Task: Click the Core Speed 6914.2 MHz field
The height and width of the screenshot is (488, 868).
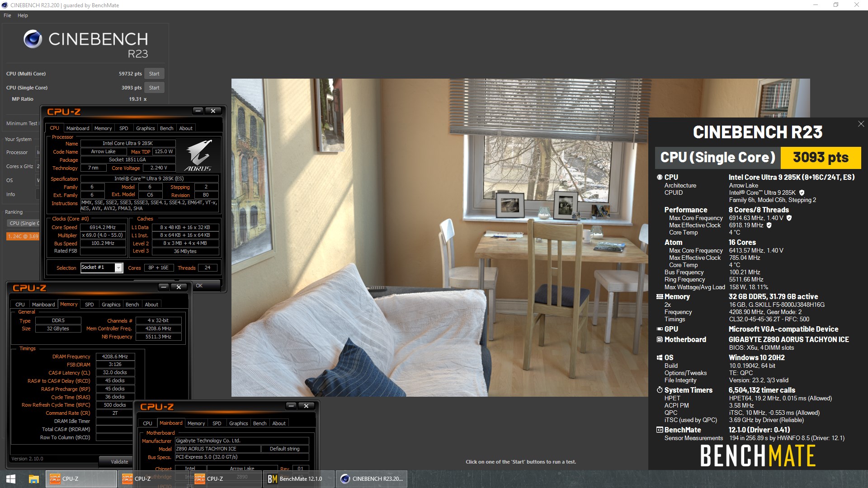Action: point(103,227)
